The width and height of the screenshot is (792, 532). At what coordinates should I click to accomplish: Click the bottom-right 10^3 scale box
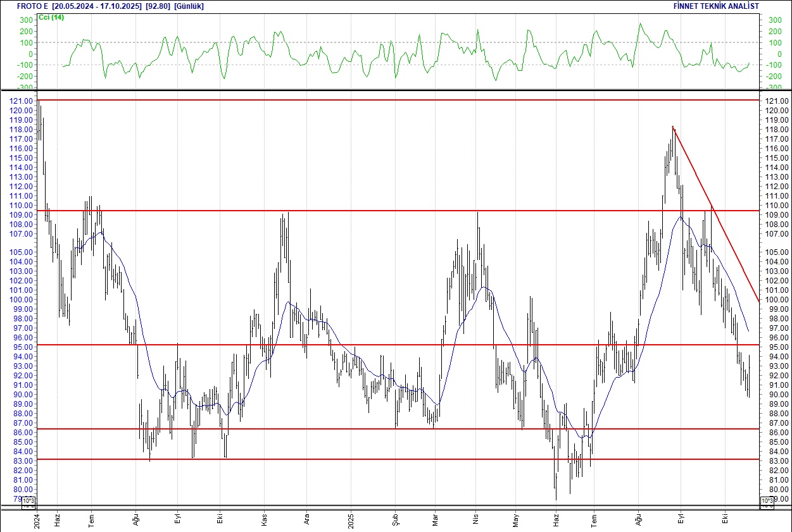click(766, 502)
